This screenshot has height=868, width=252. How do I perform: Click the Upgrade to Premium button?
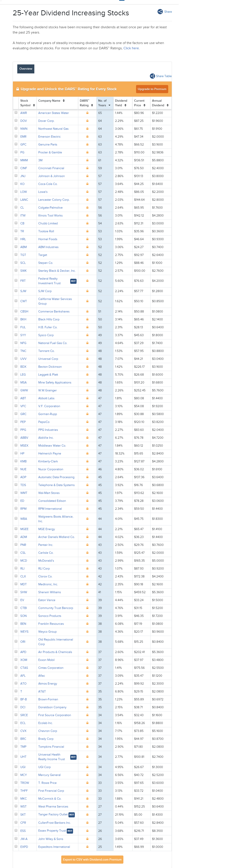point(152,89)
